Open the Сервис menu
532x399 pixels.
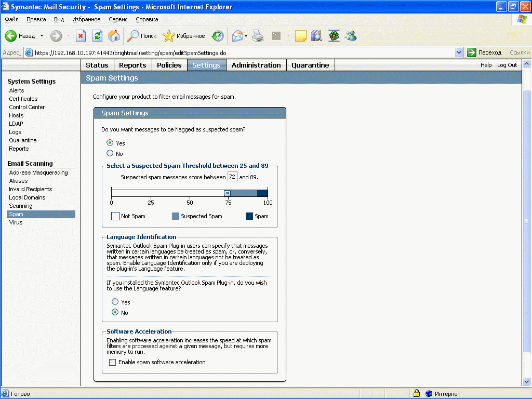(118, 19)
